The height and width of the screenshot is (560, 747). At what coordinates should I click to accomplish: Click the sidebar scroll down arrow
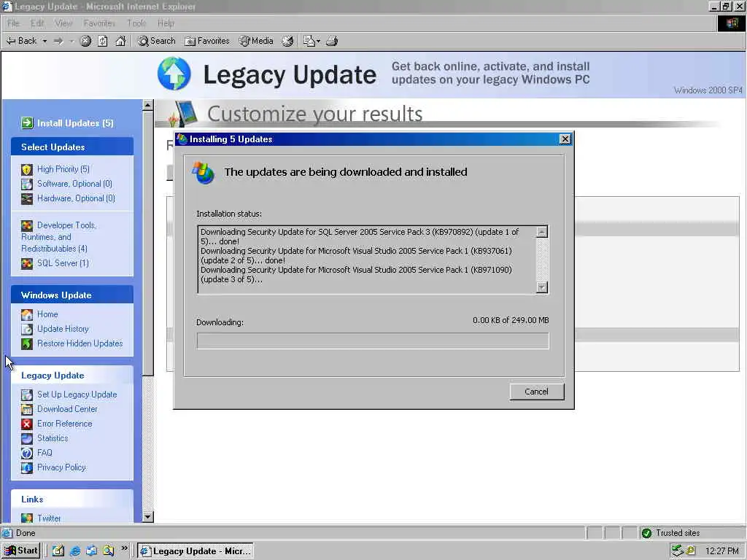coord(147,517)
